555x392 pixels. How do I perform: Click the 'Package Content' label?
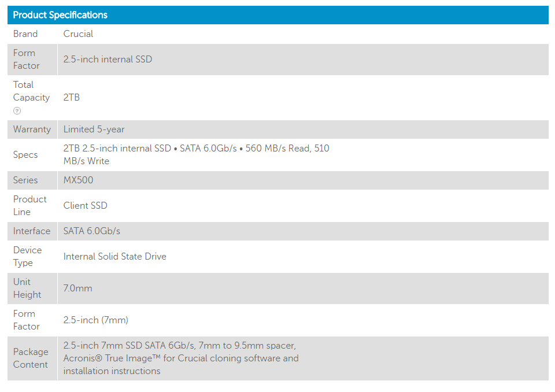point(31,358)
